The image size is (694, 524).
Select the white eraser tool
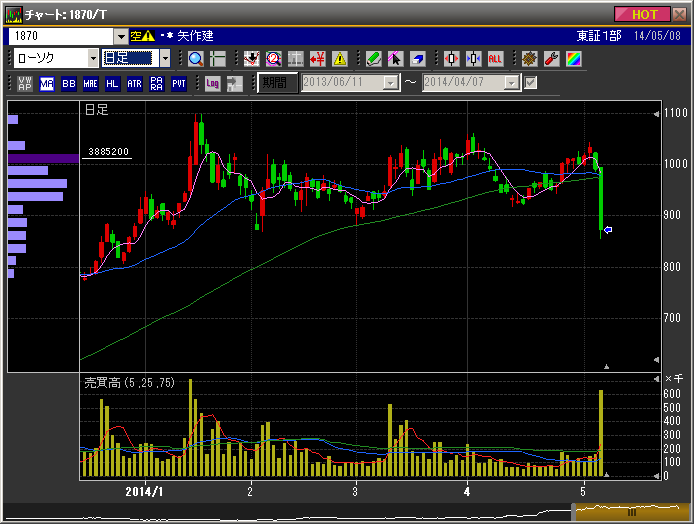tap(417, 59)
